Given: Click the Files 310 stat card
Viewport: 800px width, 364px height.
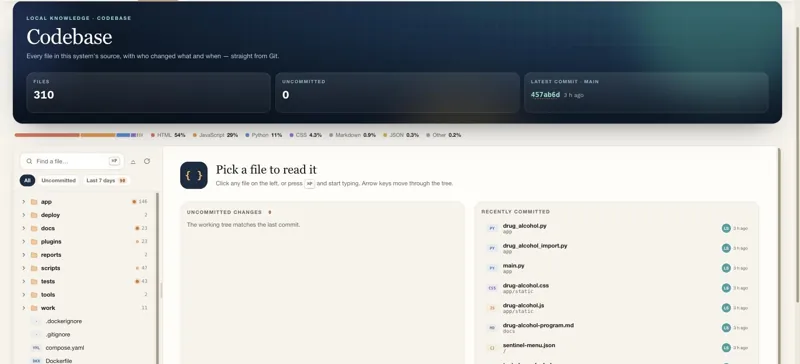Looking at the screenshot, I should (148, 92).
